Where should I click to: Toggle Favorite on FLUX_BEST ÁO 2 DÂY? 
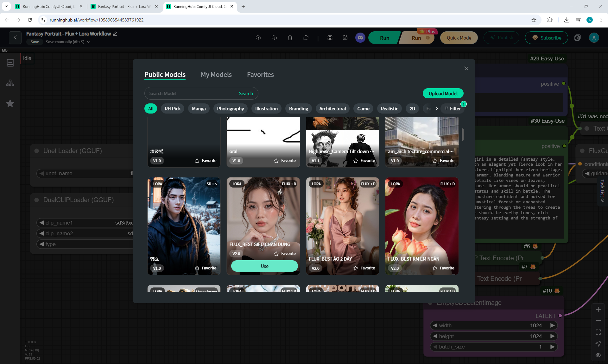click(364, 268)
